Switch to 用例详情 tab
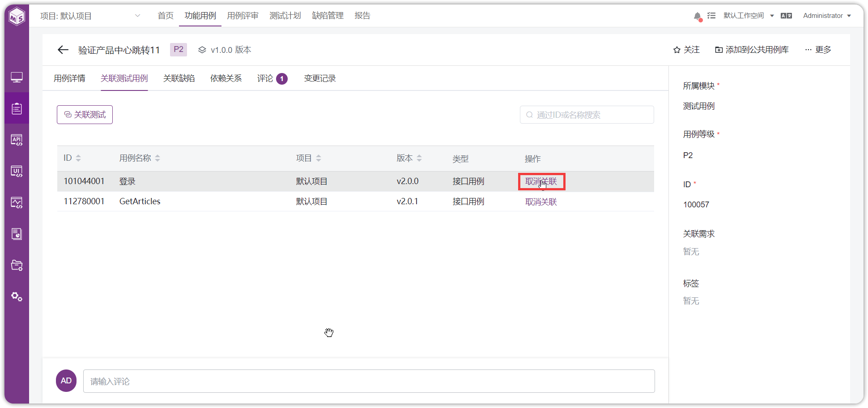Image resolution: width=868 pixels, height=408 pixels. point(69,78)
